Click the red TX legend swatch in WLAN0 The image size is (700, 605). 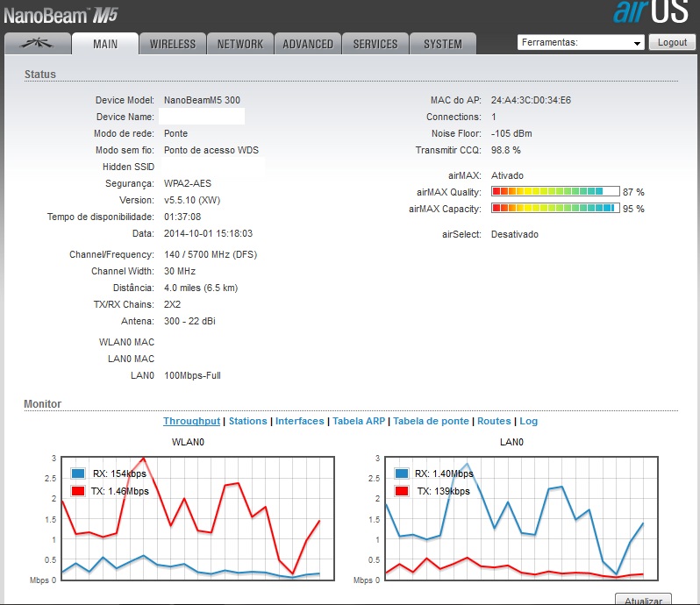pos(78,491)
